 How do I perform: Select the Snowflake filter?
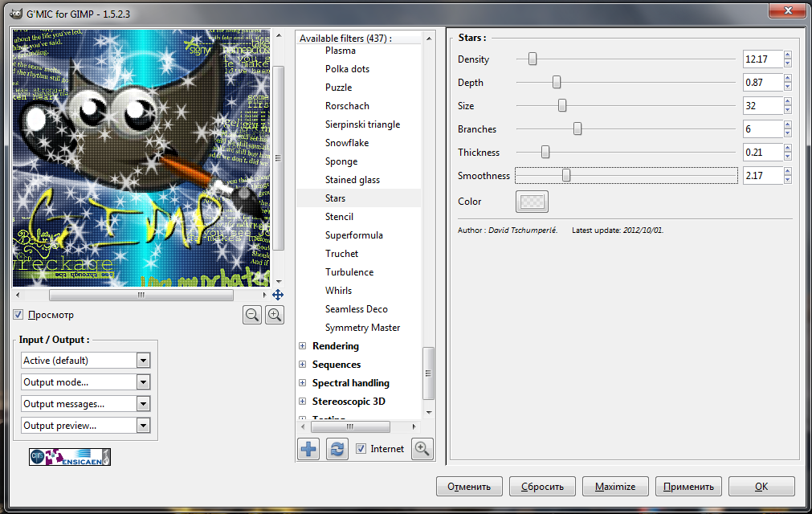[347, 143]
